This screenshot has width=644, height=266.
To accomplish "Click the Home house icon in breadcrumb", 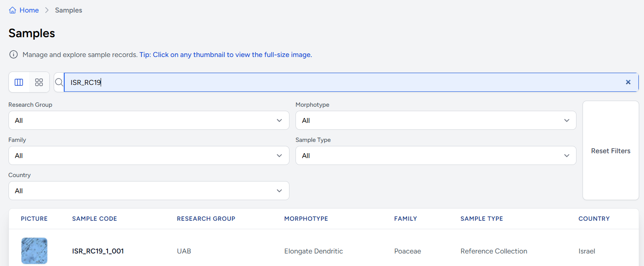I will (x=13, y=10).
